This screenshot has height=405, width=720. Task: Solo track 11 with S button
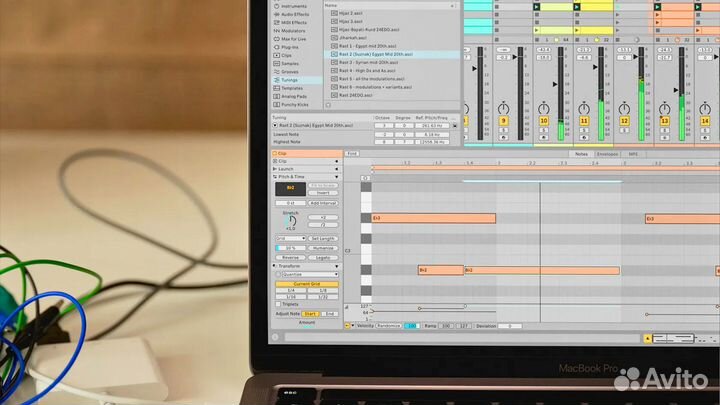pyautogui.click(x=584, y=130)
